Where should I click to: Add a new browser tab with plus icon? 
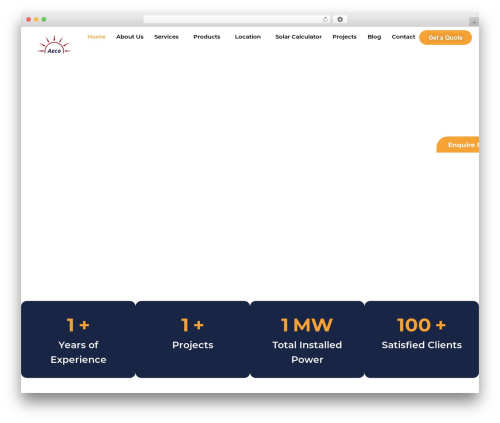(x=474, y=22)
